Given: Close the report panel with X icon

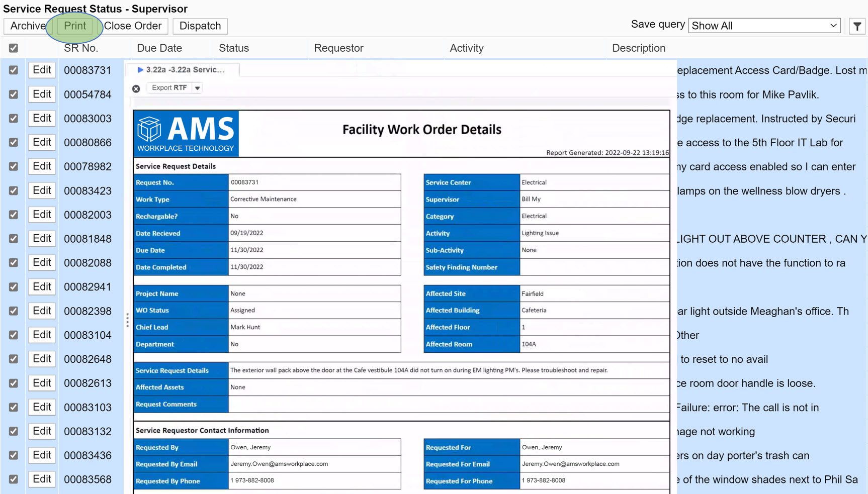Looking at the screenshot, I should (x=136, y=88).
